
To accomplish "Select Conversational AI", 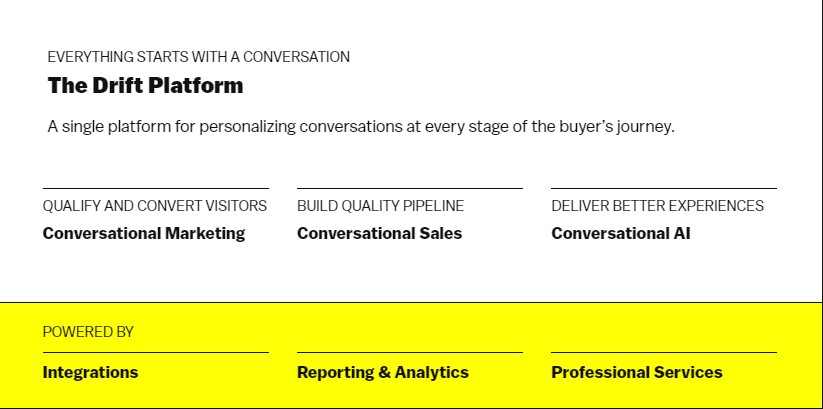I will point(620,233).
